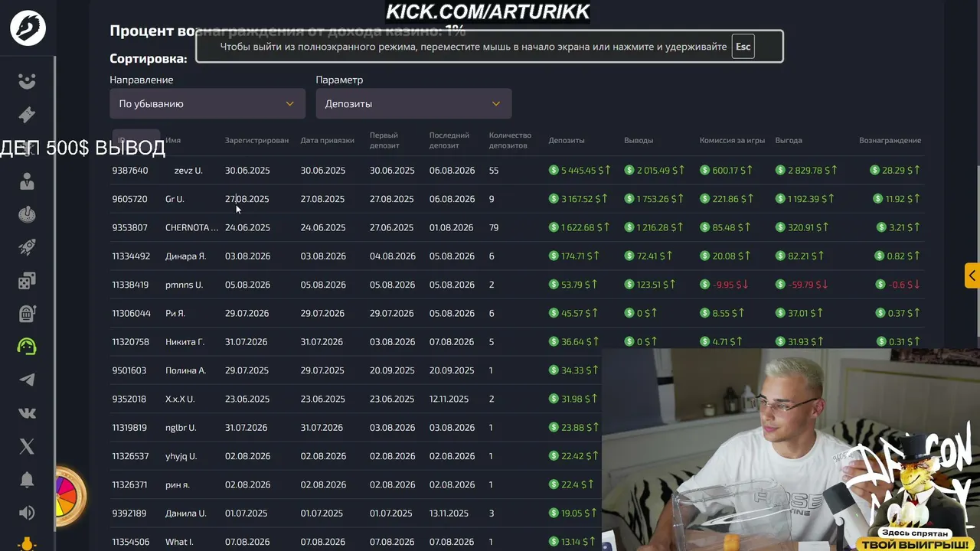Click the name Данила U.
This screenshot has width=980, height=551.
click(x=186, y=514)
